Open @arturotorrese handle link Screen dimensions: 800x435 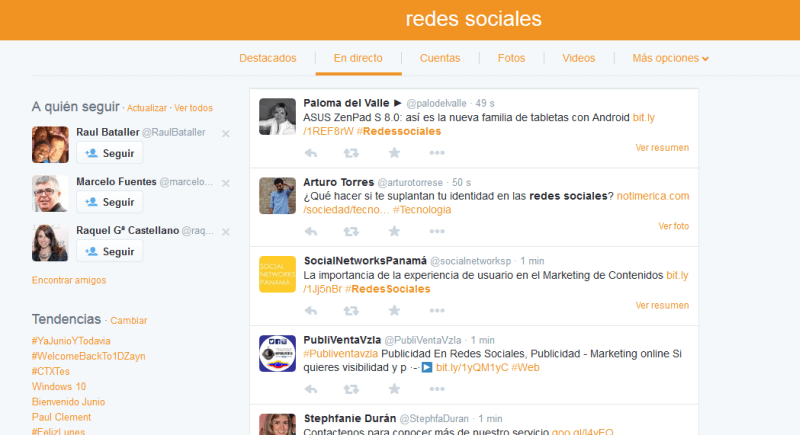tap(410, 183)
